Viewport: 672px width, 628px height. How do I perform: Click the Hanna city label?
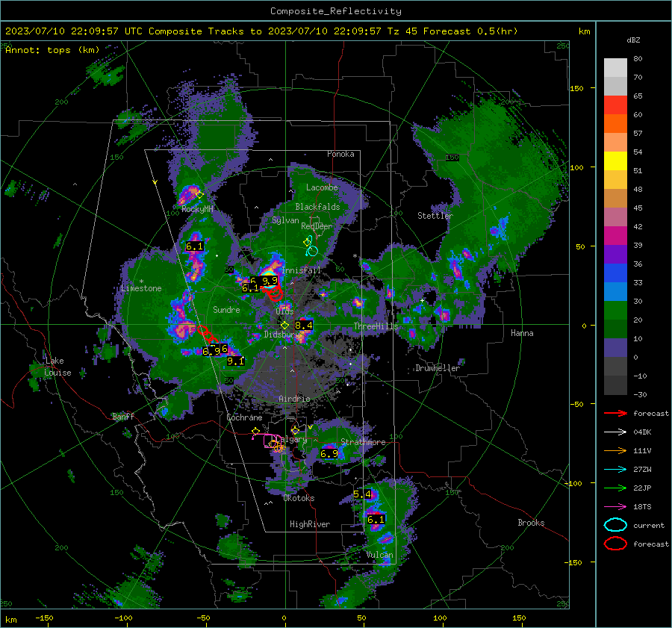coord(522,333)
